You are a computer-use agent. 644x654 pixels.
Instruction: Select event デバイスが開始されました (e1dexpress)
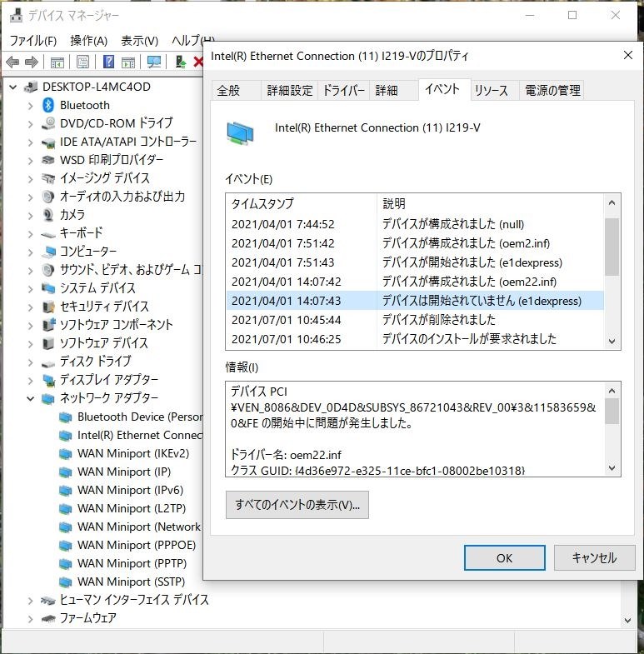click(415, 262)
